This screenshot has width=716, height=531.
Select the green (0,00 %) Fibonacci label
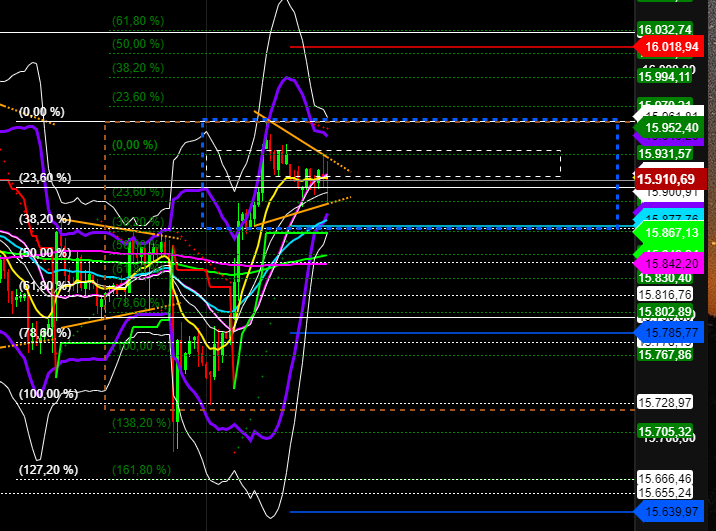[x=135, y=145]
